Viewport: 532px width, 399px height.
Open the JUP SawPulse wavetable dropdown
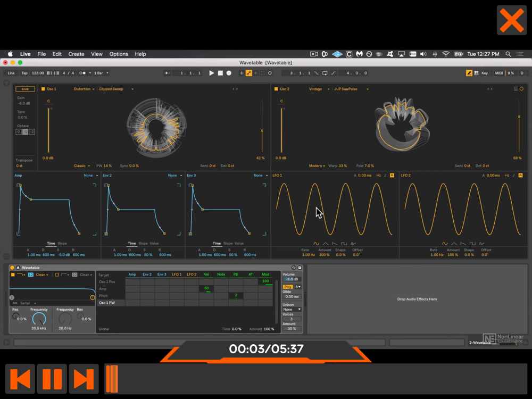(351, 89)
